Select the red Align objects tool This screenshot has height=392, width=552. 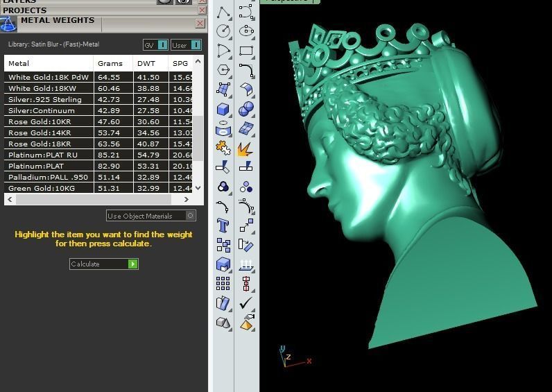click(x=246, y=284)
